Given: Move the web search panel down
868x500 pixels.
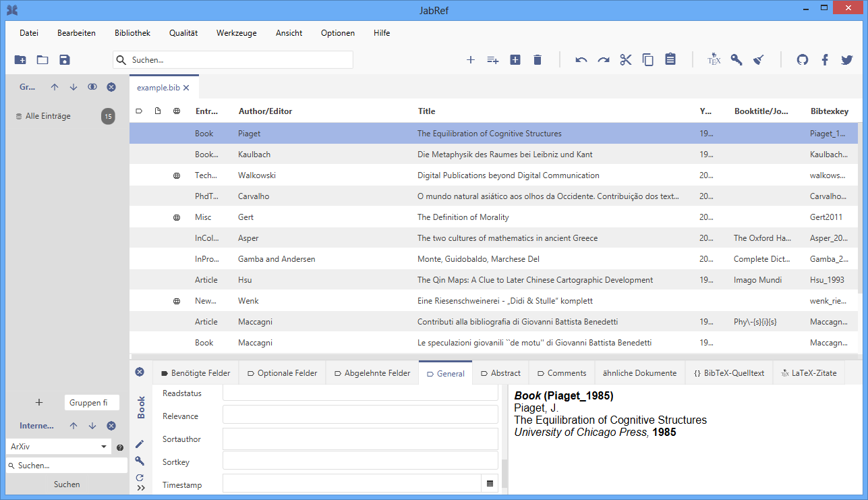Looking at the screenshot, I should point(92,426).
